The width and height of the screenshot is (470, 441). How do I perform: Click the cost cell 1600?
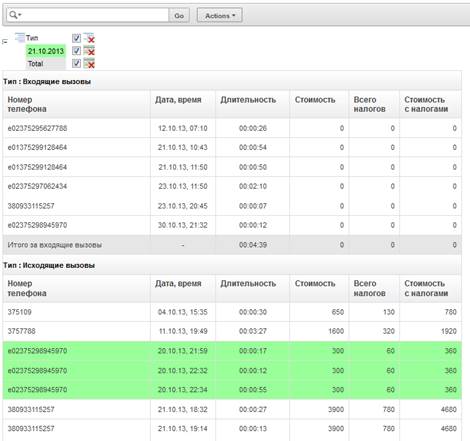335,331
